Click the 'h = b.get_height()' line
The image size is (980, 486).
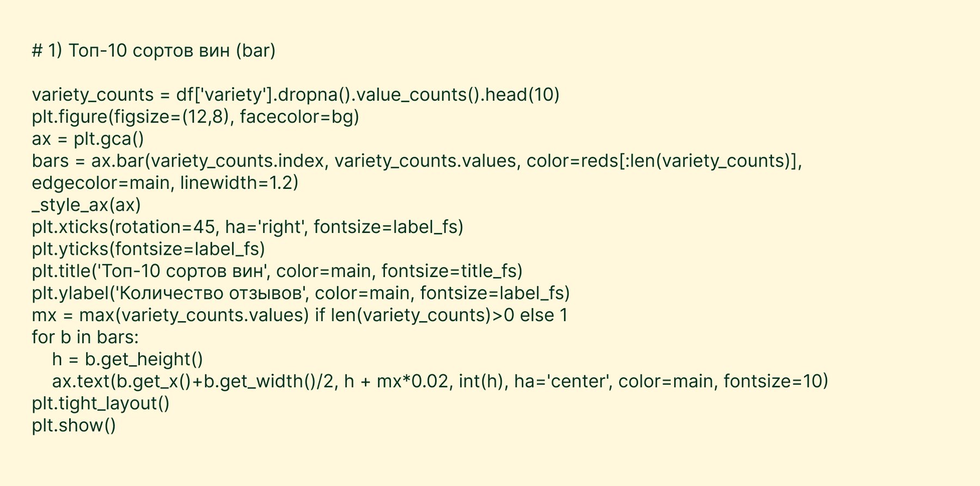pyautogui.click(x=127, y=359)
